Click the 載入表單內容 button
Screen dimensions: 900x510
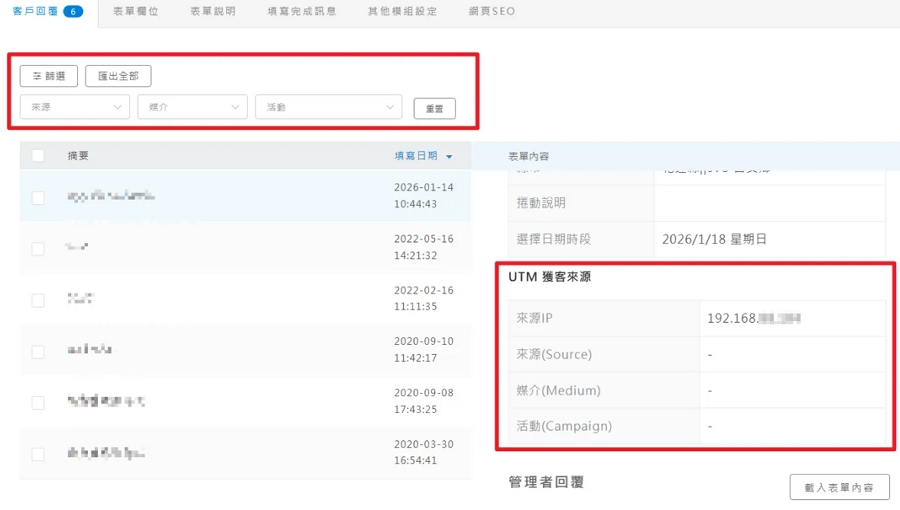pos(839,487)
